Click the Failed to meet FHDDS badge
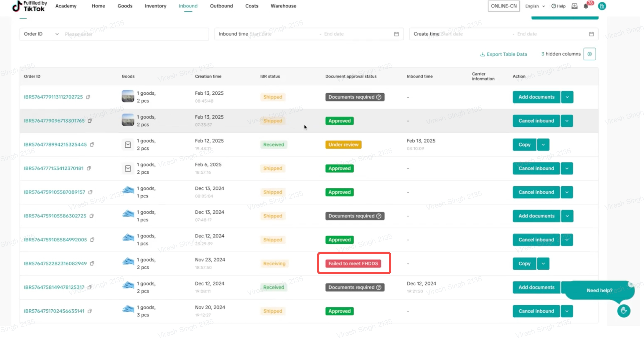Screen dimensions: 644x350 pyautogui.click(x=353, y=264)
